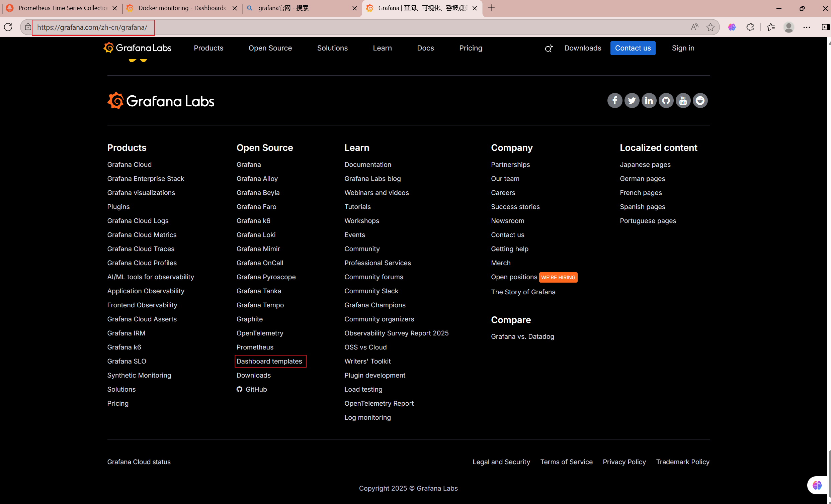Switch to Prometheus Time Series Collection tab
This screenshot has height=504, width=831.
pyautogui.click(x=62, y=8)
